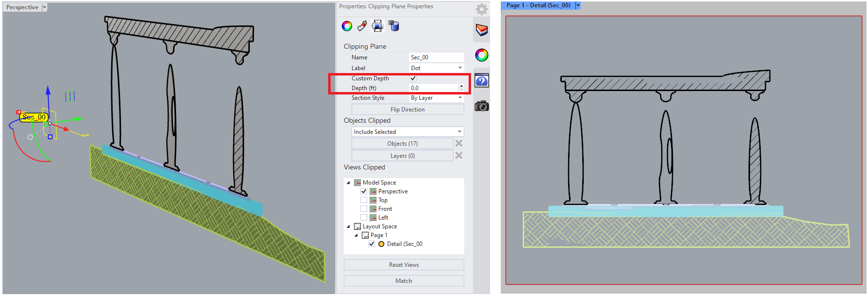Clear clipped objects with the X button
This screenshot has height=298, width=868.
pos(459,143)
